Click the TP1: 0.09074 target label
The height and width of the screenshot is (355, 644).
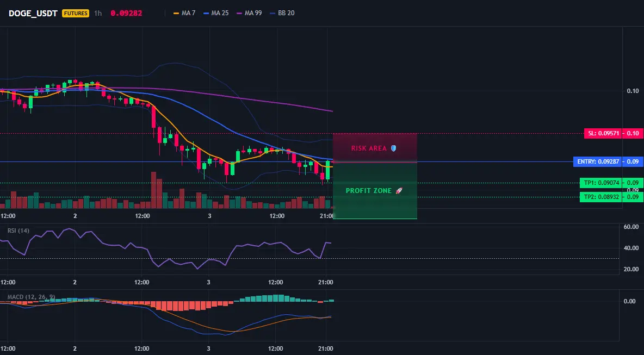601,183
